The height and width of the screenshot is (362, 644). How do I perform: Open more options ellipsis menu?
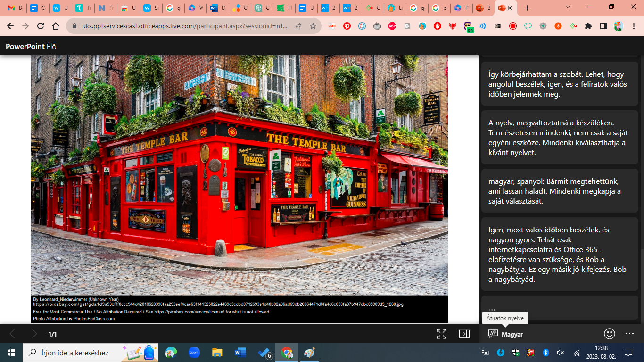point(630,334)
